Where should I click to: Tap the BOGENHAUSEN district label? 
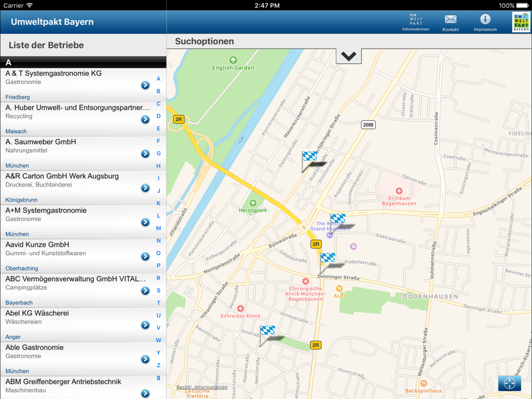coord(430,296)
